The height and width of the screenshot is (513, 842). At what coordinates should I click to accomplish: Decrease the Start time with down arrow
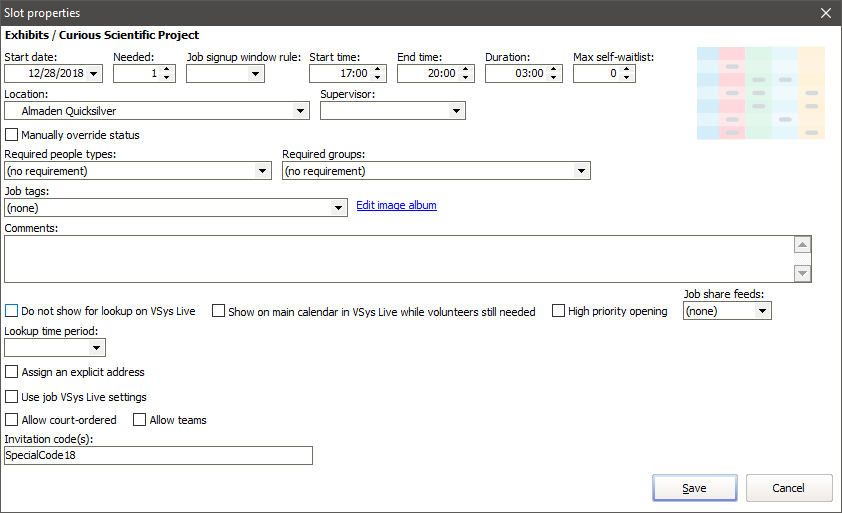click(376, 78)
